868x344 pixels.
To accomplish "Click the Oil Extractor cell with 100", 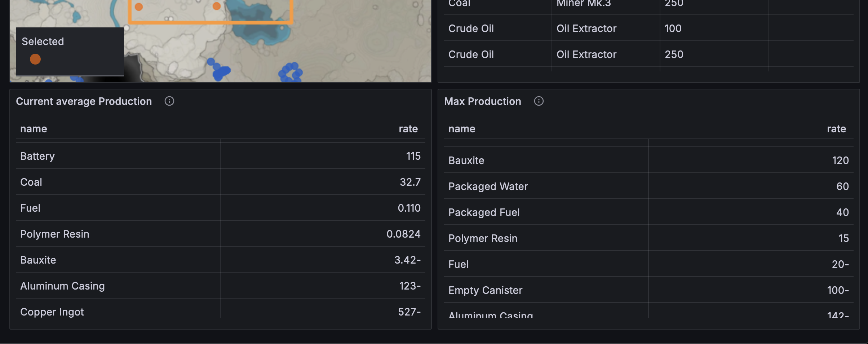I will coord(586,28).
